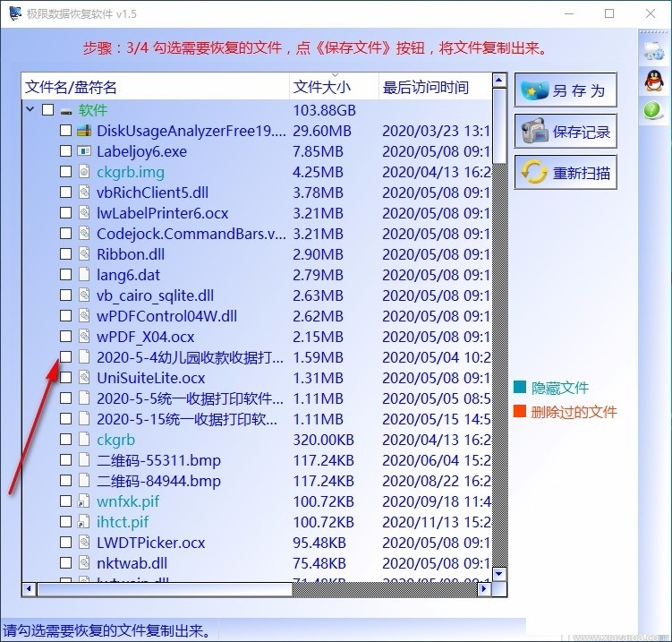Screen dimensions: 672x642
Task: Click the lwLabelPrinter6.ocx file icon
Action: point(84,213)
